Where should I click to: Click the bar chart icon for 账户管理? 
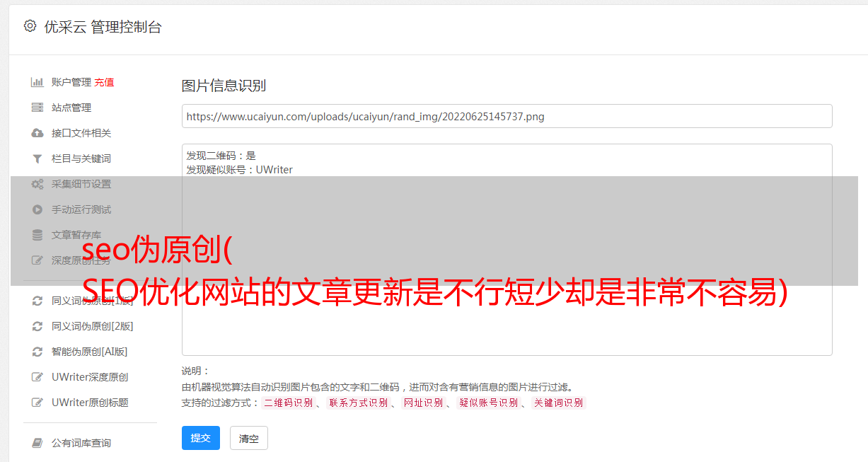pyautogui.click(x=37, y=82)
